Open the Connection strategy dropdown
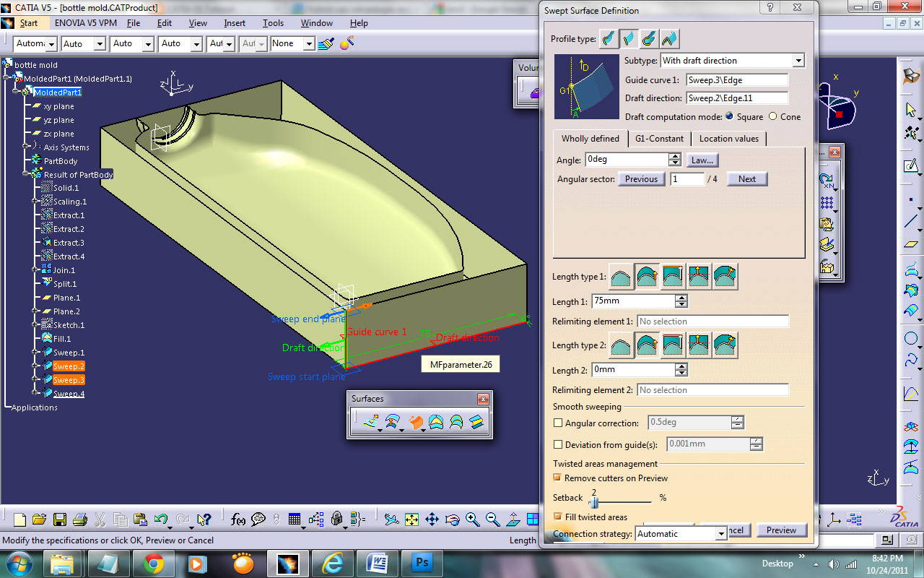924x578 pixels. [720, 534]
